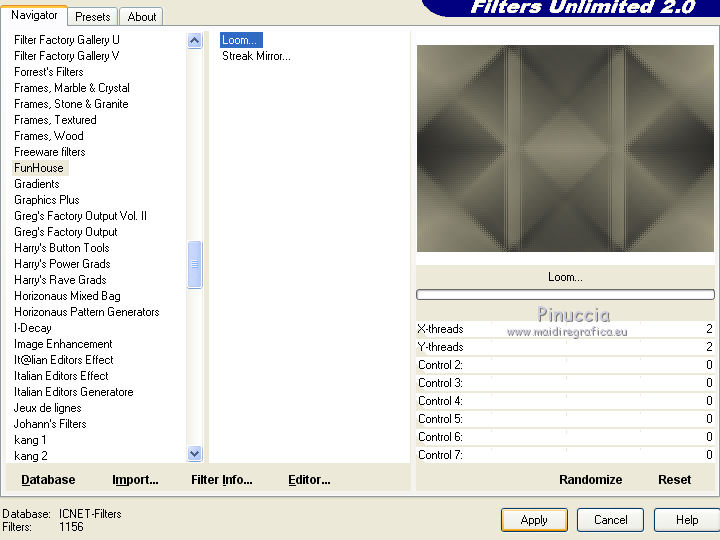Click the Import... button
Screen dimensions: 720x540
click(x=135, y=480)
